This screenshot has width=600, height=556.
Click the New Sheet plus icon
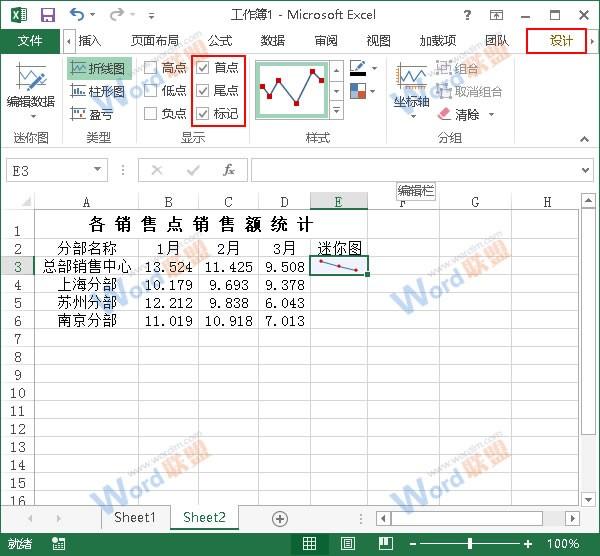280,518
